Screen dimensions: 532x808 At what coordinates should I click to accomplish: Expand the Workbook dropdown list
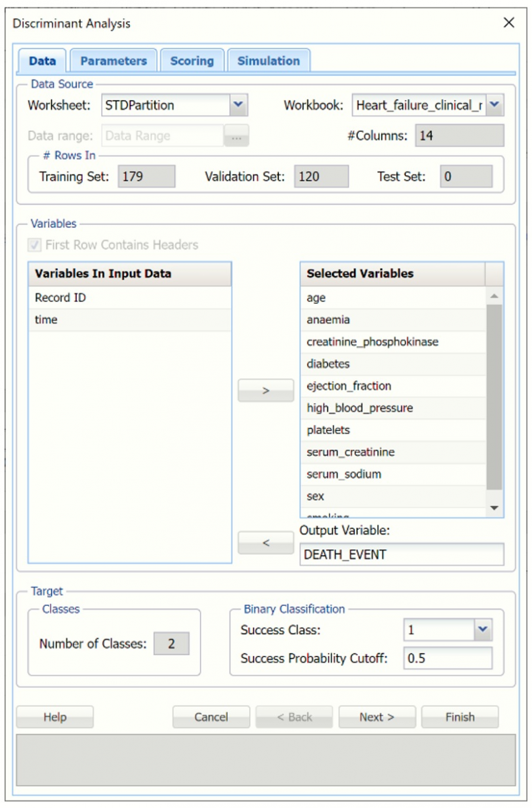click(494, 105)
